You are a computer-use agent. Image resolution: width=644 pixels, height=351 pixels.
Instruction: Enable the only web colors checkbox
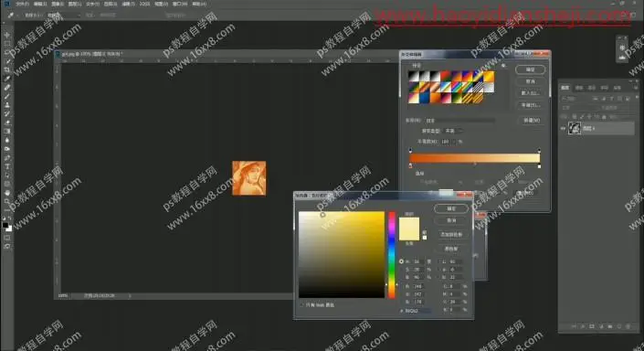(x=301, y=305)
